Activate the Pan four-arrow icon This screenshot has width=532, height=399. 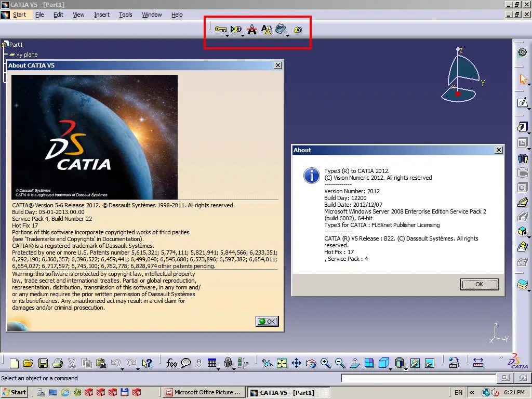(x=297, y=363)
